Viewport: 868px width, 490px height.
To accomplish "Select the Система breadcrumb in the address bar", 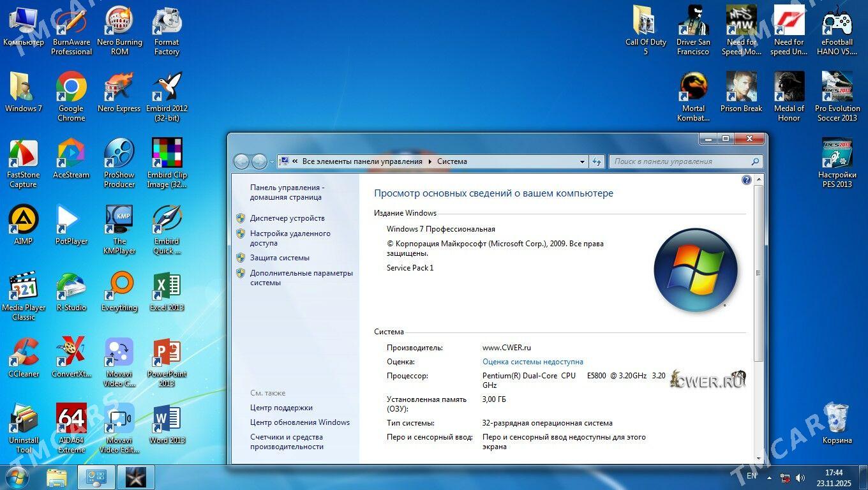I will click(452, 161).
